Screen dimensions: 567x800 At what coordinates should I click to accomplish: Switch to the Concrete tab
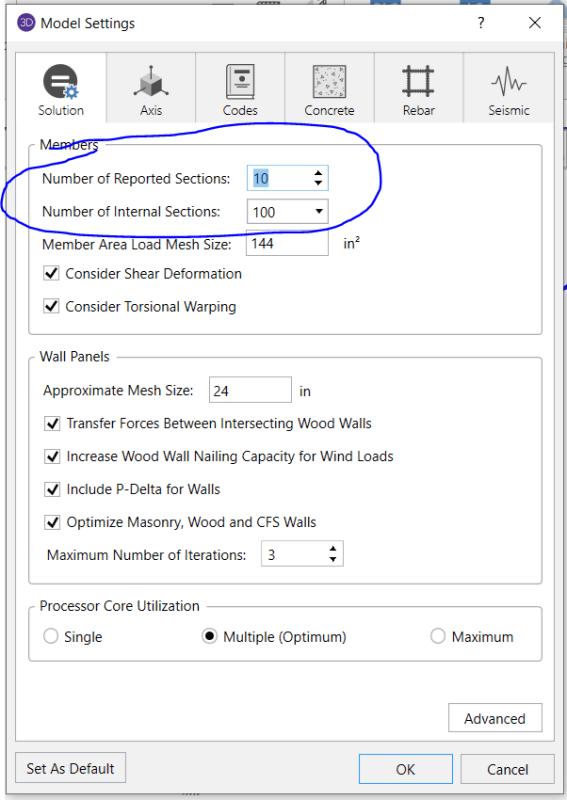pyautogui.click(x=329, y=88)
